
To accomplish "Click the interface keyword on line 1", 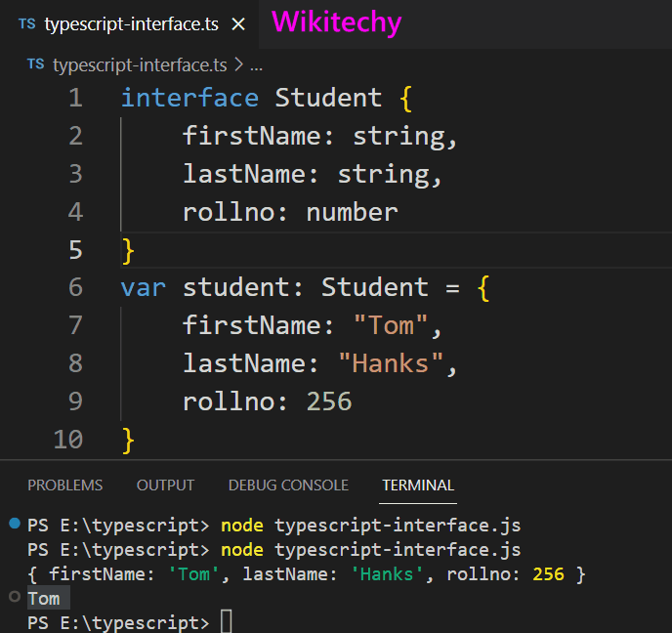I will (189, 98).
